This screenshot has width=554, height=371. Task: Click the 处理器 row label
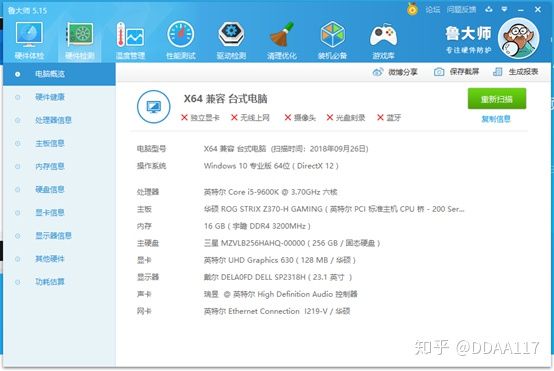[x=148, y=192]
